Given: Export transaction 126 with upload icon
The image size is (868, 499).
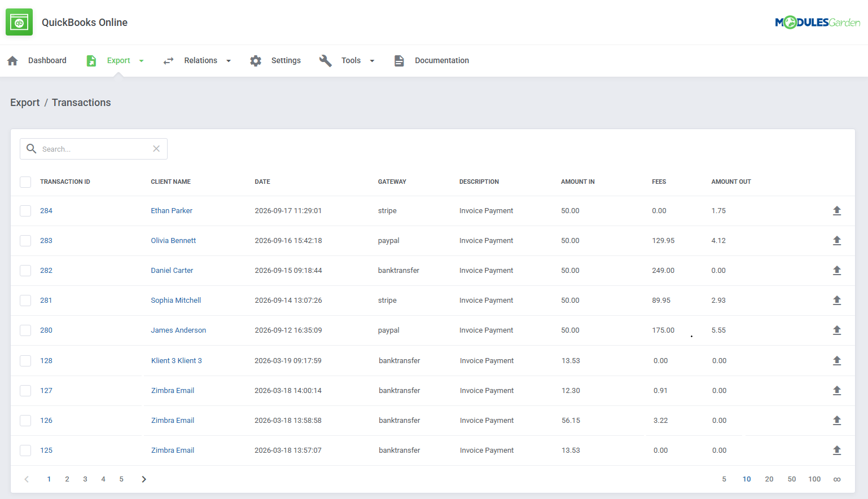Looking at the screenshot, I should point(837,421).
